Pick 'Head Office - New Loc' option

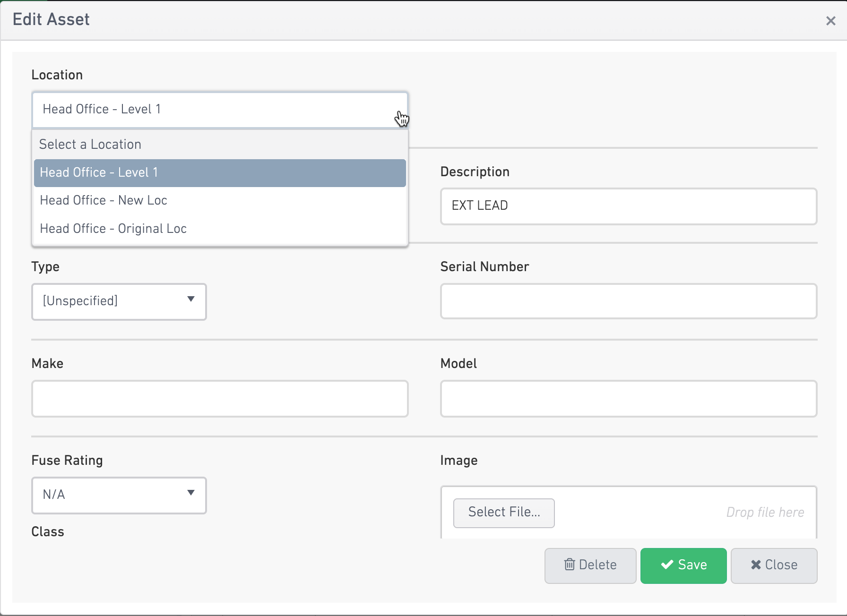point(220,201)
